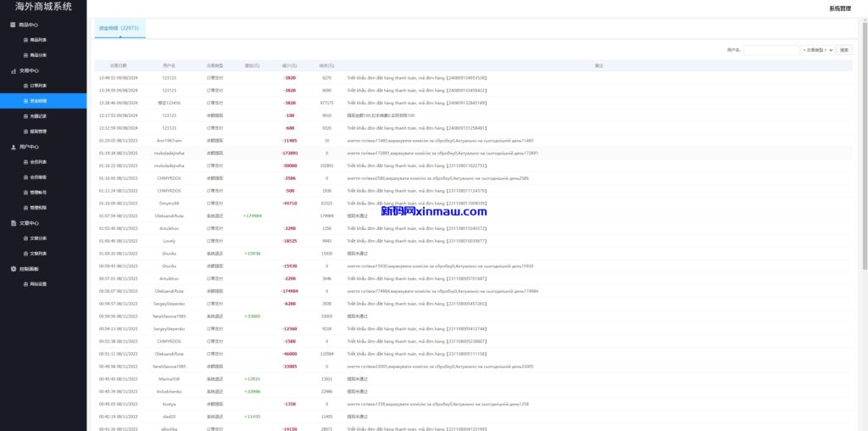Open 提现管理 in the sidebar
Screen dimensions: 868x431
pyautogui.click(x=38, y=132)
